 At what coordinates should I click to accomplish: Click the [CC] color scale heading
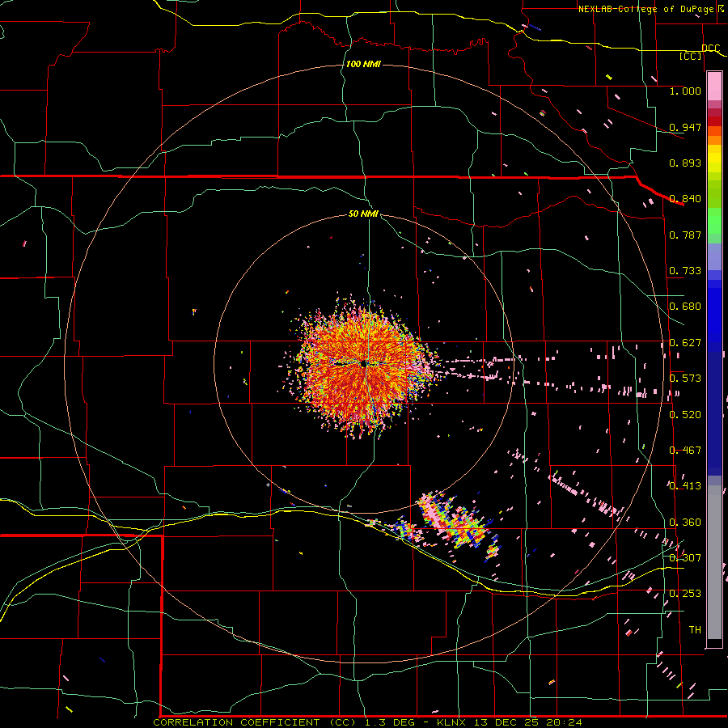tap(691, 56)
